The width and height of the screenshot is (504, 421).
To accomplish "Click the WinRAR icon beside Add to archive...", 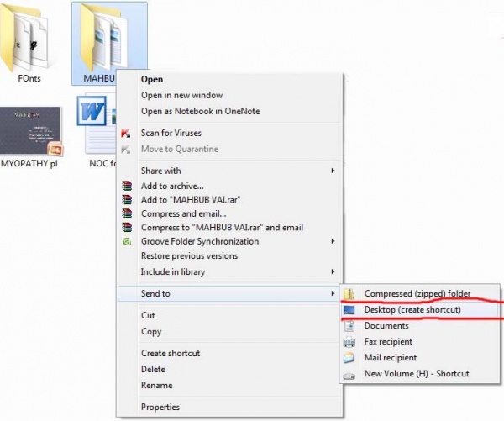I will click(x=127, y=186).
